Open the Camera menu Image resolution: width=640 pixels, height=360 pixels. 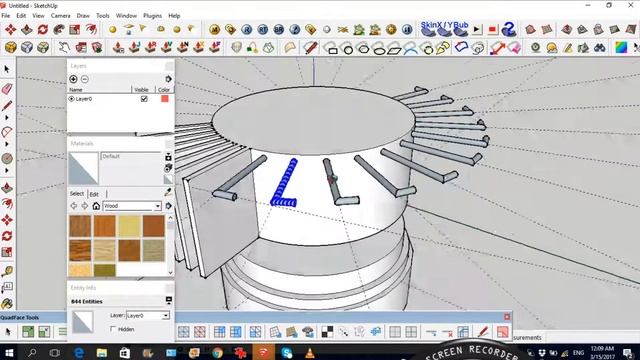pyautogui.click(x=60, y=16)
